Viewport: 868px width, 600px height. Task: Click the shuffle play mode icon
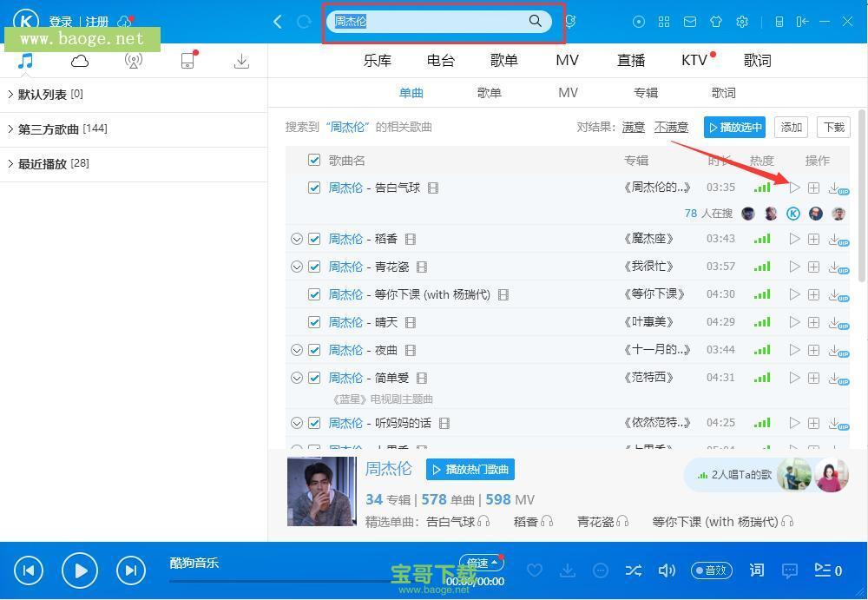634,570
